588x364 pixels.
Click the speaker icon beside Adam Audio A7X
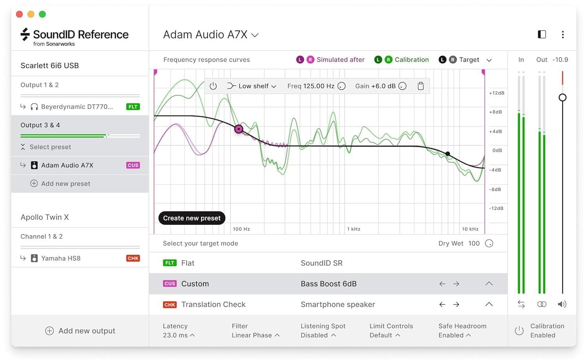34,165
